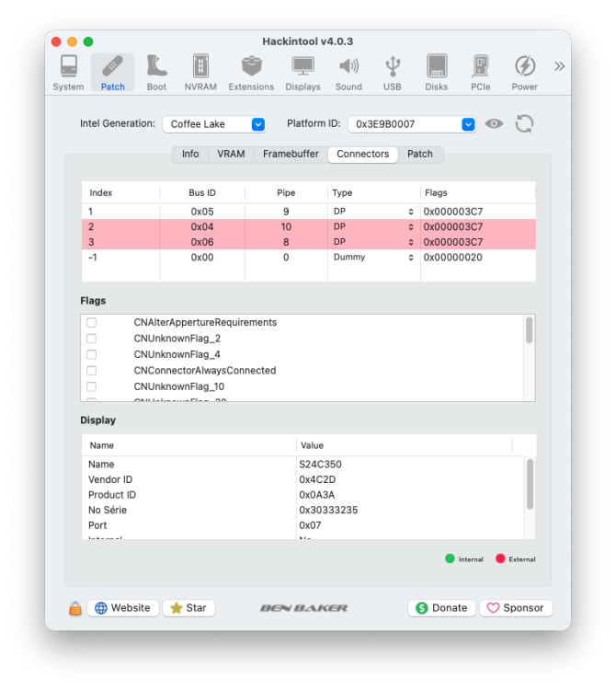Enable the CNConnectorAlwaysConnected checkbox

click(x=91, y=371)
